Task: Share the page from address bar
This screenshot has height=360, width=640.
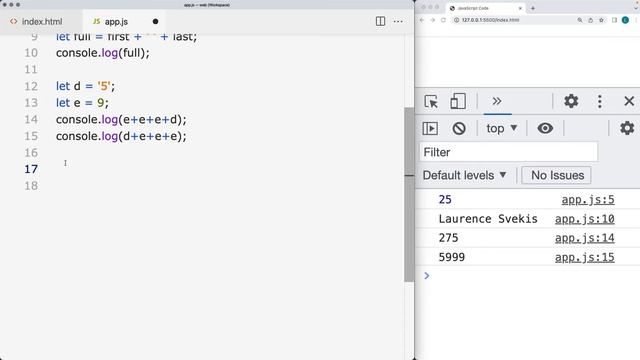Action: 590,20
